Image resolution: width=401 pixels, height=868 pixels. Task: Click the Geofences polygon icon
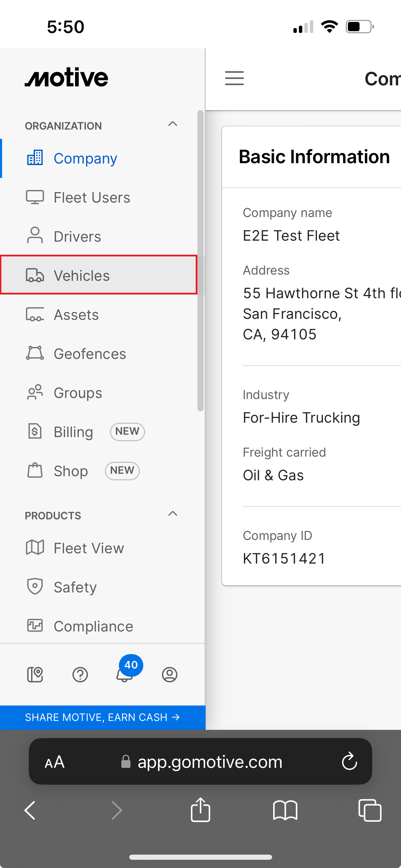(35, 353)
